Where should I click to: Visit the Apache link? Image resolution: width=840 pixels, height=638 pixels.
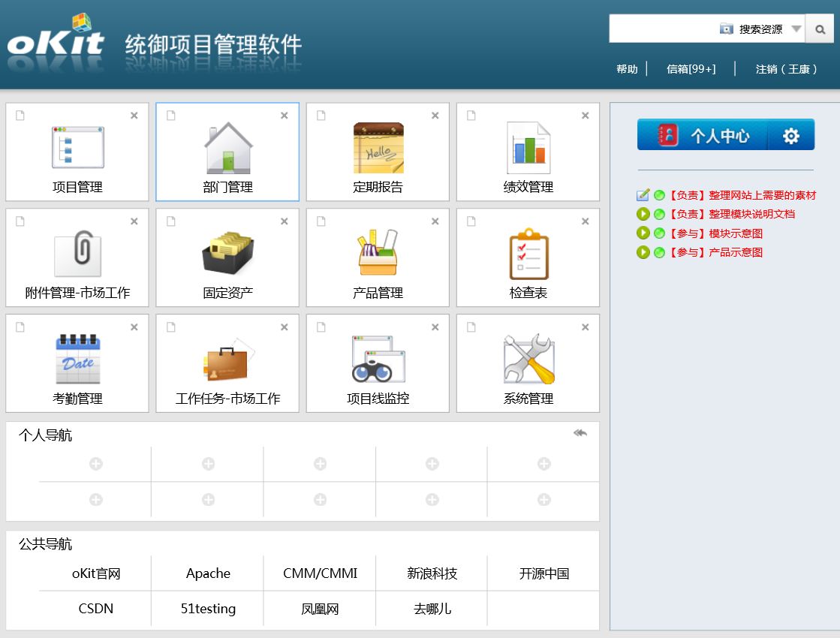pos(208,573)
